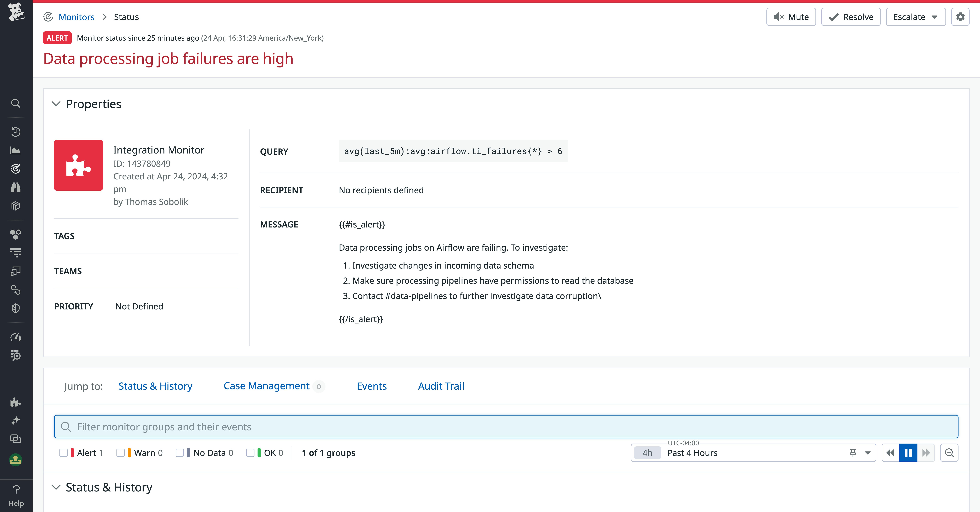Pause the live time range playback
The width and height of the screenshot is (980, 512).
point(908,453)
